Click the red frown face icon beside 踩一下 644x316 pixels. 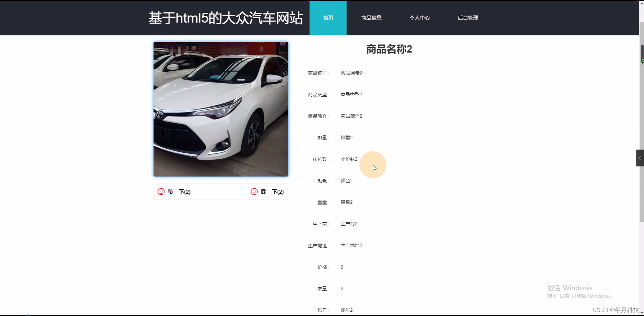click(x=254, y=191)
